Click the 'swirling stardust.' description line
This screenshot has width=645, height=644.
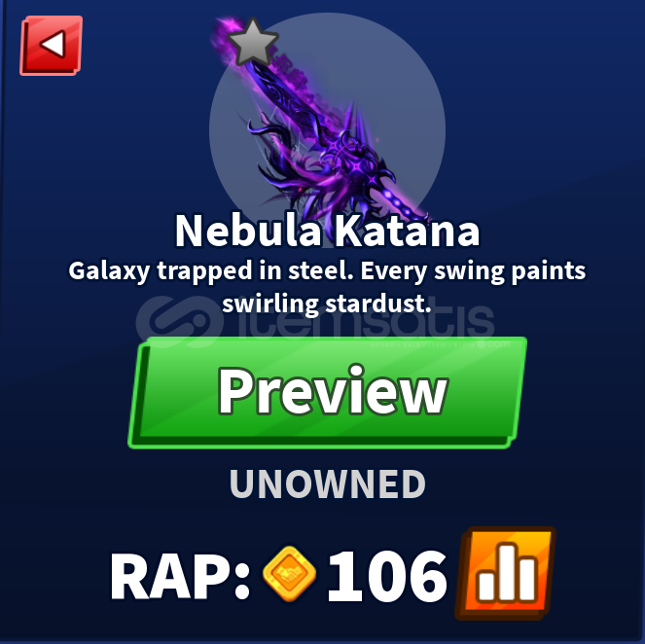pyautogui.click(x=327, y=304)
